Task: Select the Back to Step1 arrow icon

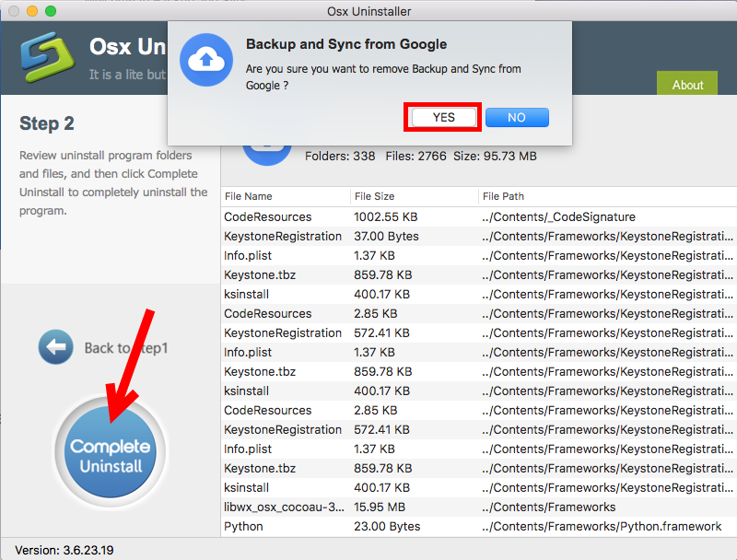Action: click(55, 347)
